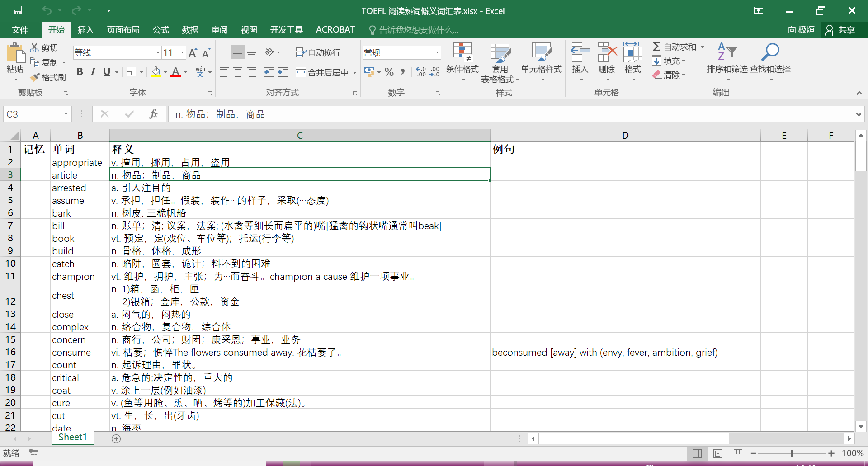The height and width of the screenshot is (466, 868).
Task: Switch to the ACROBAT tab
Action: [x=335, y=30]
